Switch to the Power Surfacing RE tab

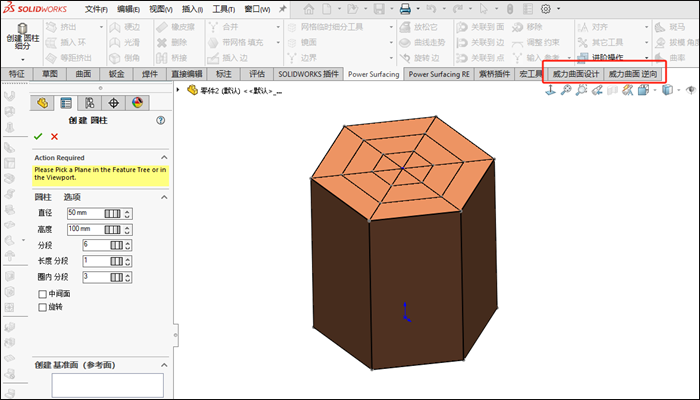439,74
